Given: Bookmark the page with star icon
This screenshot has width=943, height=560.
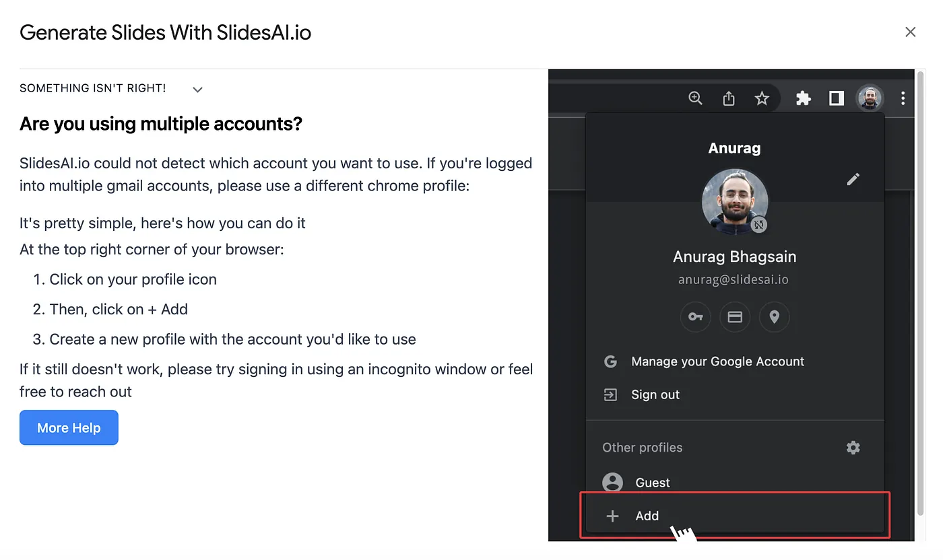Looking at the screenshot, I should click(762, 99).
